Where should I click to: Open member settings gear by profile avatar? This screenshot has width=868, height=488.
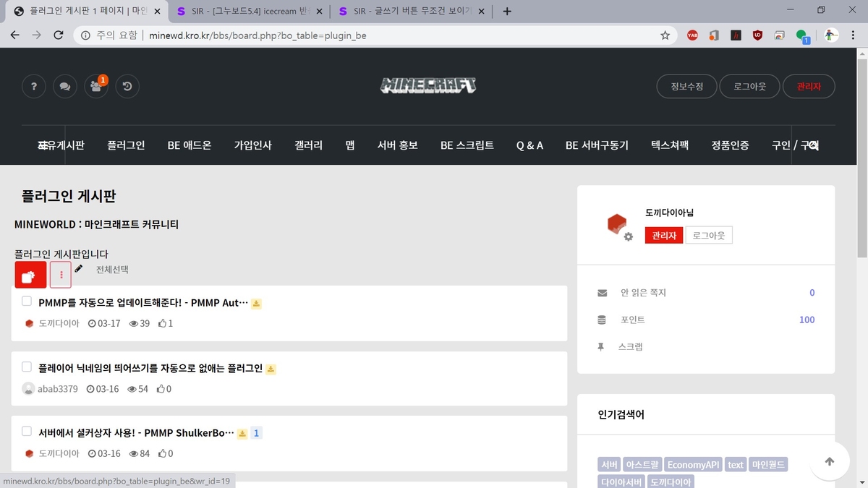pyautogui.click(x=629, y=236)
